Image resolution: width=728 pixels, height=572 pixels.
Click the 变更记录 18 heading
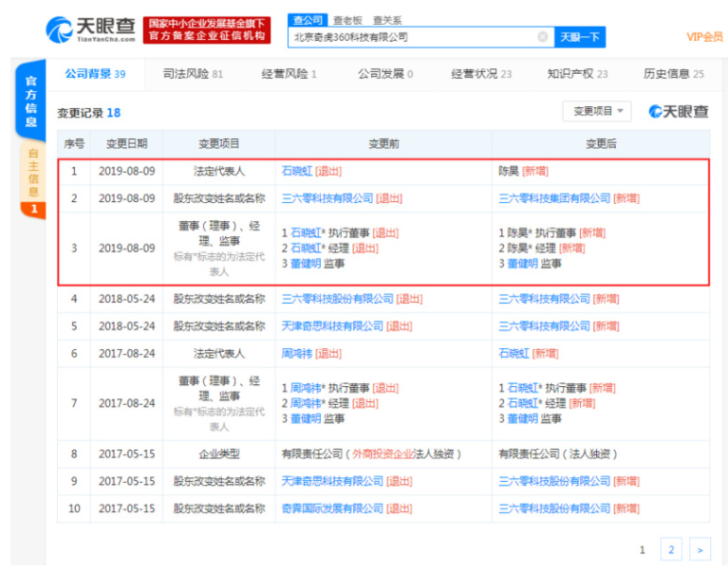pyautogui.click(x=88, y=113)
